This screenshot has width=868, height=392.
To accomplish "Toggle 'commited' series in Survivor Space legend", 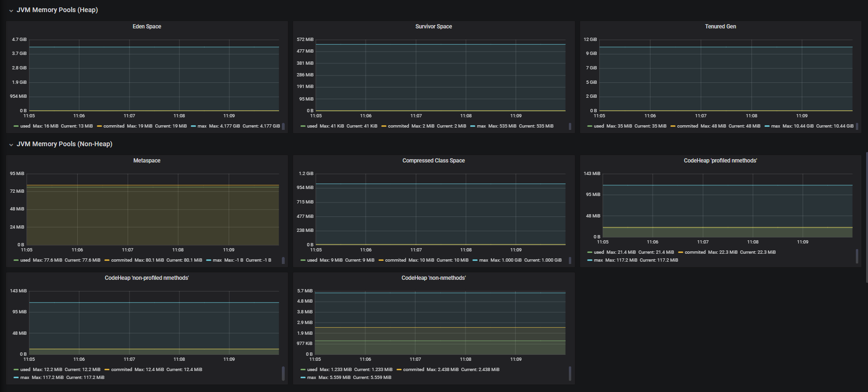I will click(x=398, y=126).
